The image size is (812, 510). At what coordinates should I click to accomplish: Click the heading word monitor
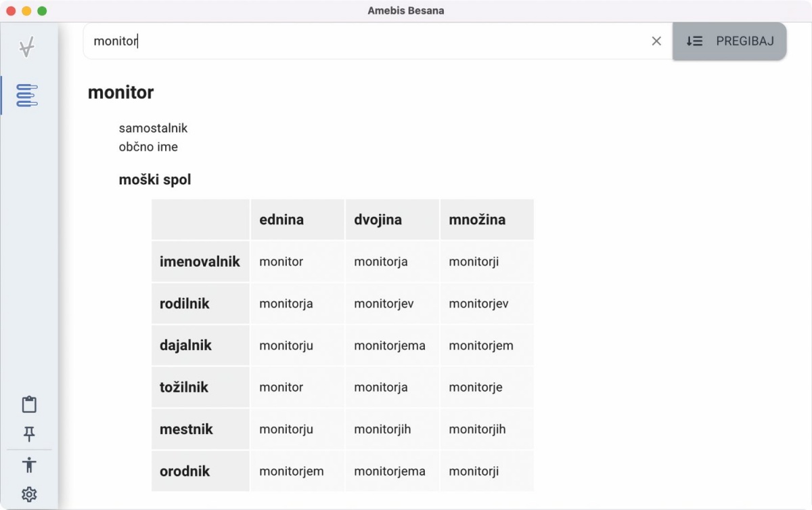(x=121, y=92)
